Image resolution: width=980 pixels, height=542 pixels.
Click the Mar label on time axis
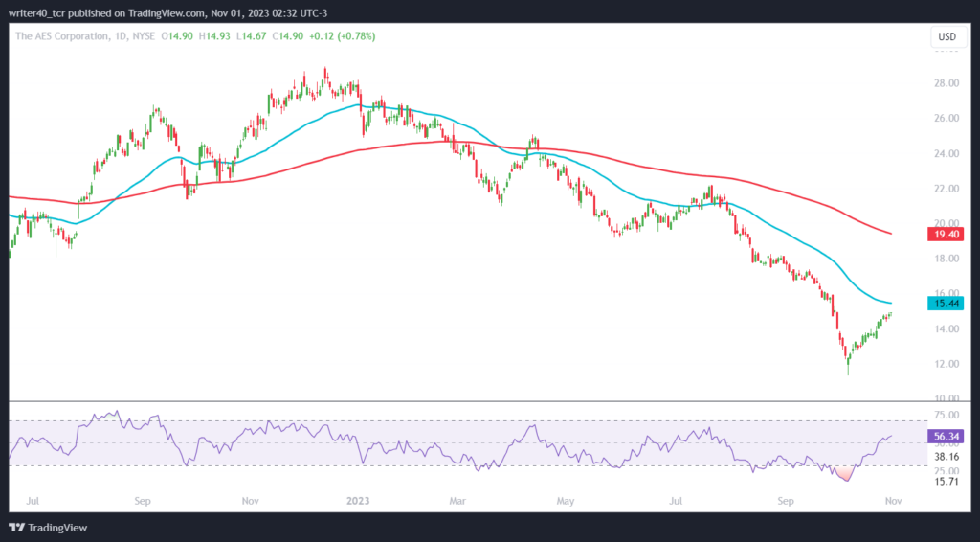point(457,502)
